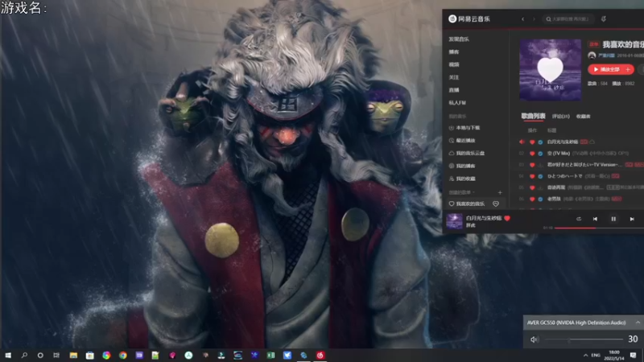
Task: Open the taskbar search magnifier
Action: pyautogui.click(x=24, y=356)
